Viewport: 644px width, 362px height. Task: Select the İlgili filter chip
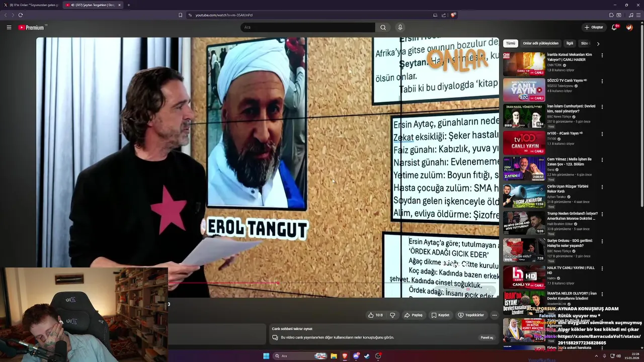570,43
